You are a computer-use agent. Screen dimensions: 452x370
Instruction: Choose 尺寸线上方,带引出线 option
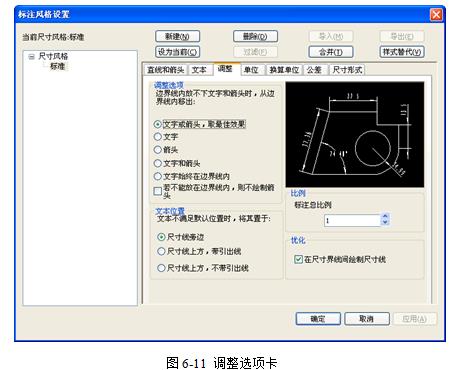(x=199, y=251)
